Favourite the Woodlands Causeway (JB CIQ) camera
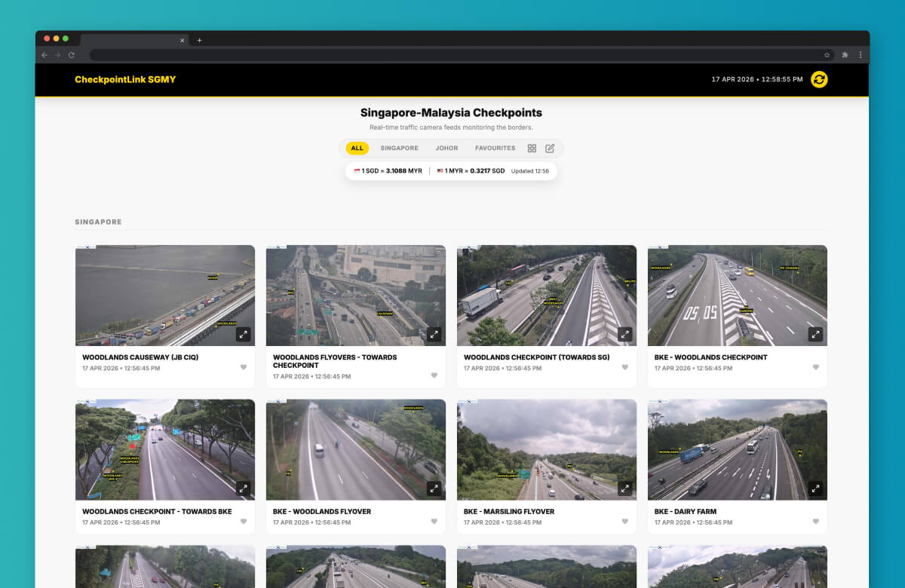The image size is (905, 588). pyautogui.click(x=244, y=367)
